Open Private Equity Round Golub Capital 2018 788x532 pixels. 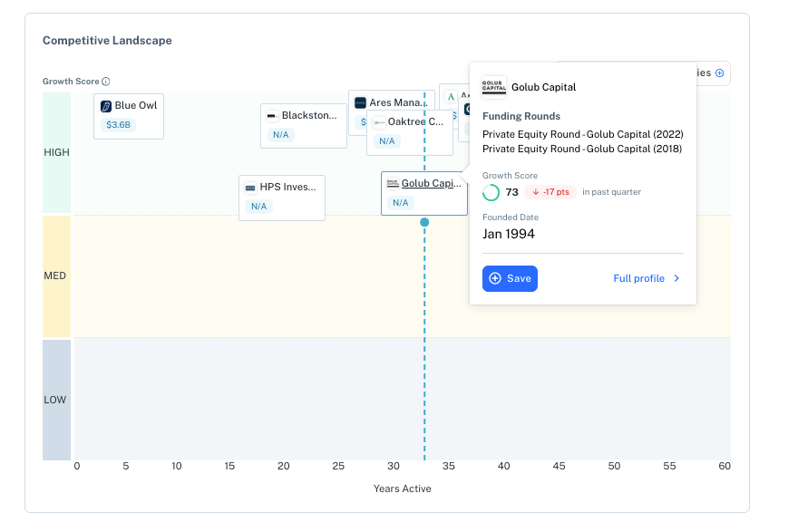pos(582,149)
